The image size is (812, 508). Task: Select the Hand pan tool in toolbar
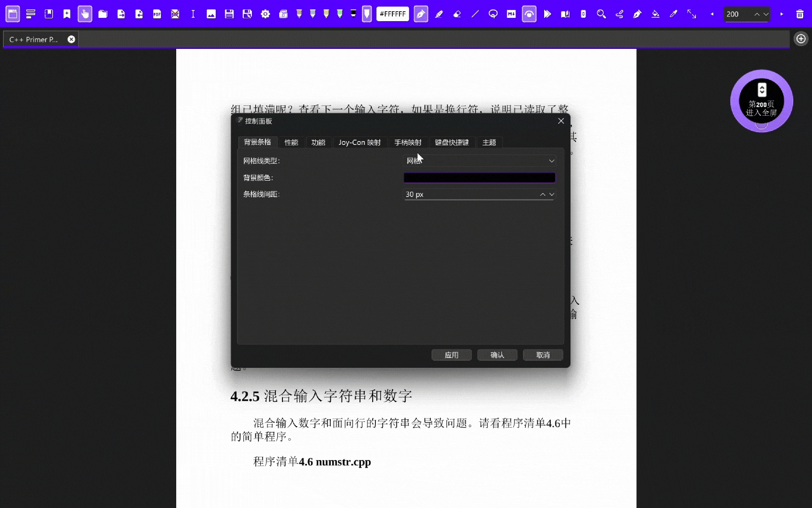pos(85,14)
